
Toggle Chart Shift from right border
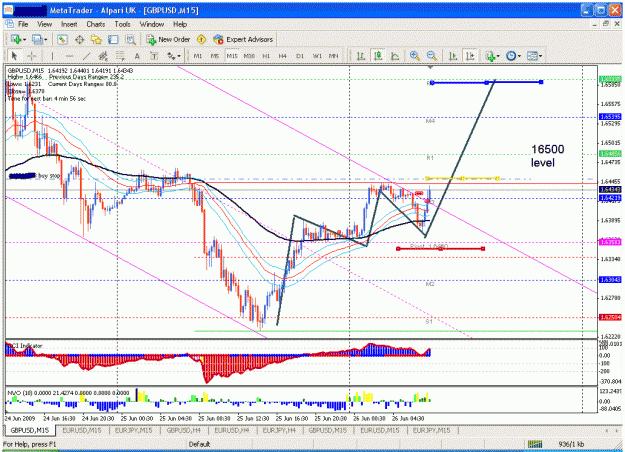(470, 56)
